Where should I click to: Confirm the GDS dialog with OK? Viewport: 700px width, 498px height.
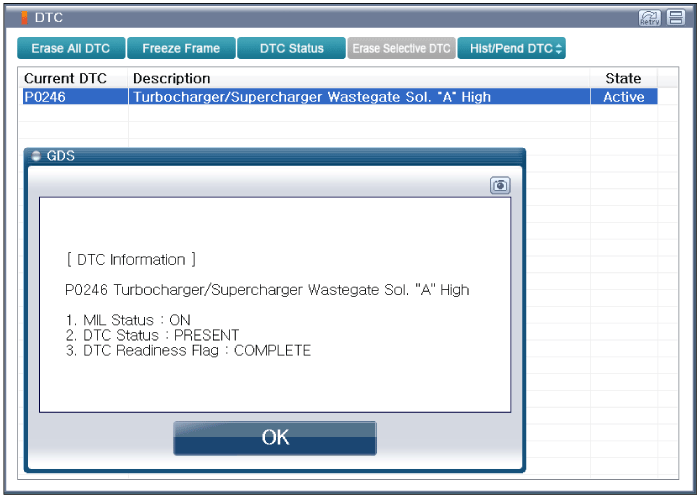point(275,438)
